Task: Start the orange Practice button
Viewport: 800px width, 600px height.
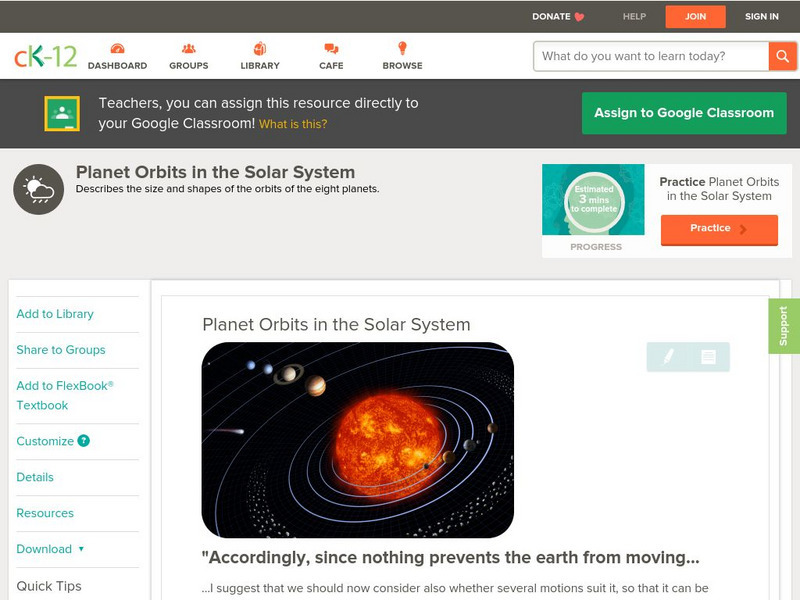Action: 719,229
